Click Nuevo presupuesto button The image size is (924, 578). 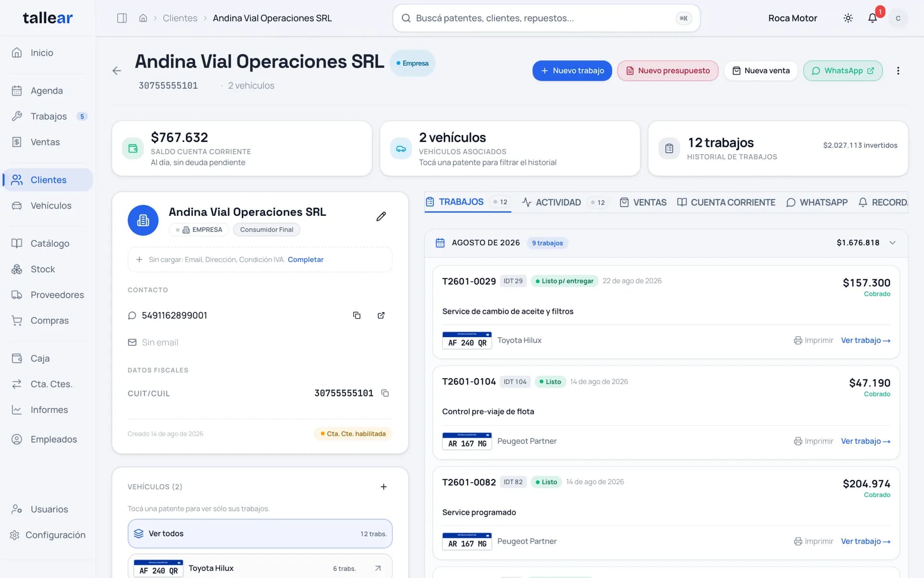(667, 71)
